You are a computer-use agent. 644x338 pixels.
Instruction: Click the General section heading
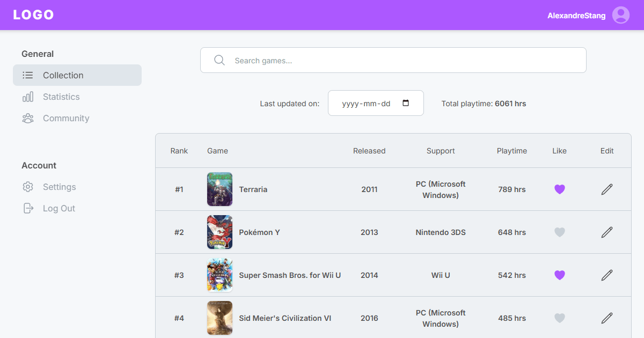(38, 54)
